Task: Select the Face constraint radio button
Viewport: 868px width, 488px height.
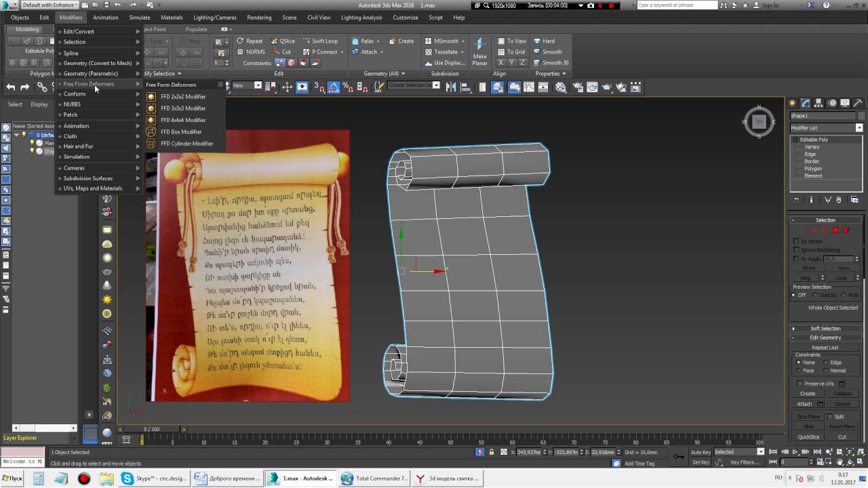Action: pos(799,371)
